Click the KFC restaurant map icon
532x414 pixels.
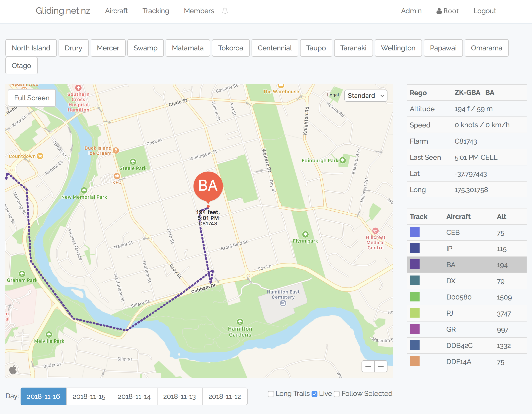117,176
